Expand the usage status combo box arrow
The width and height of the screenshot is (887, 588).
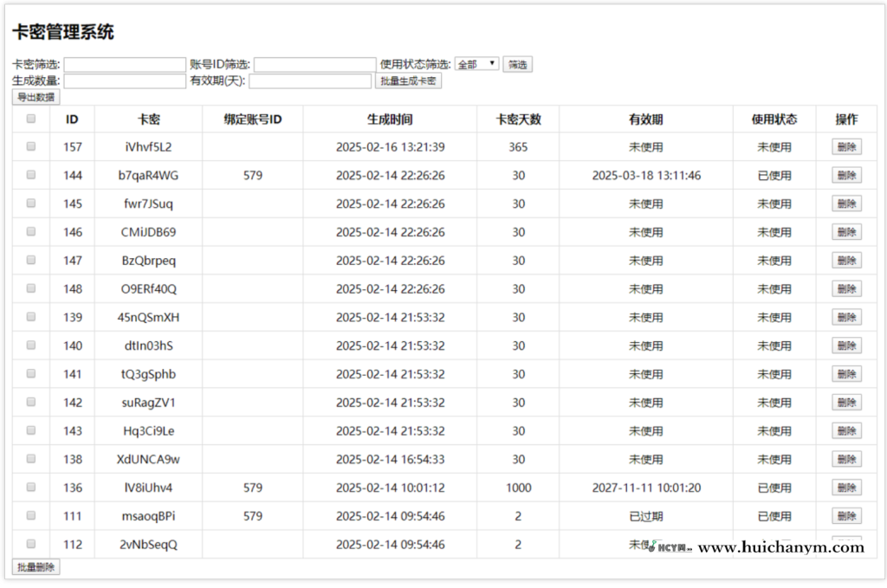pos(492,63)
